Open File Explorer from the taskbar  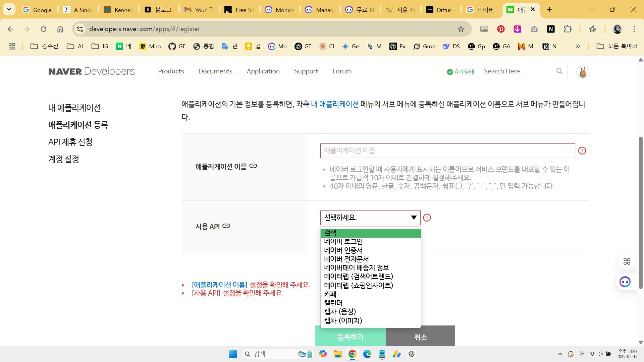point(337,354)
